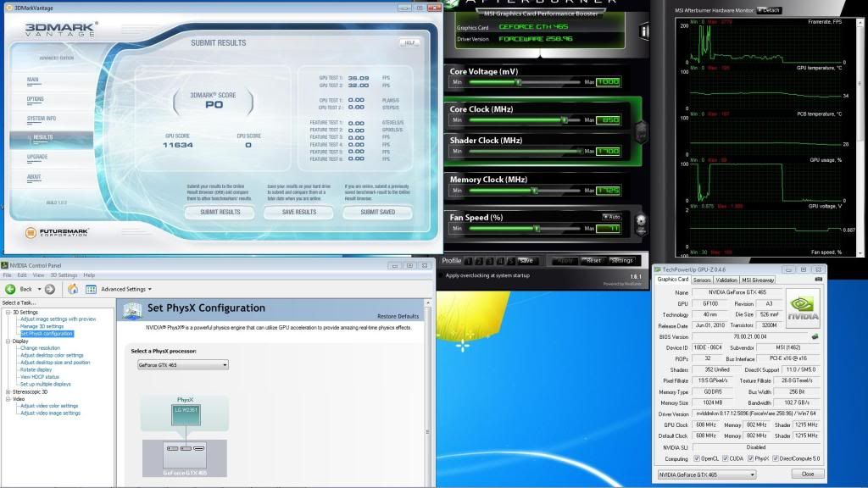
Task: Toggle the OpenCL checkbox in GPU-Z
Action: pos(697,458)
